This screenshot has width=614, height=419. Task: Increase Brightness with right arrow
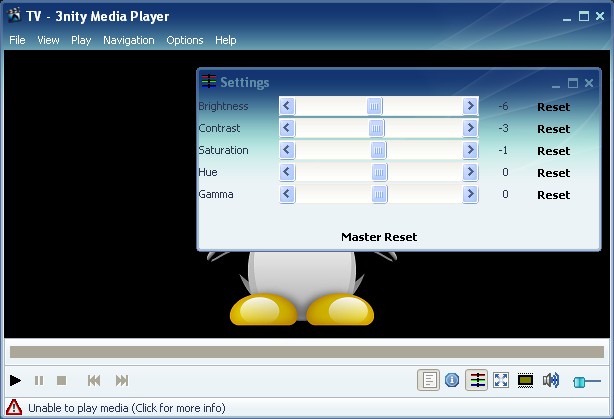click(x=470, y=106)
